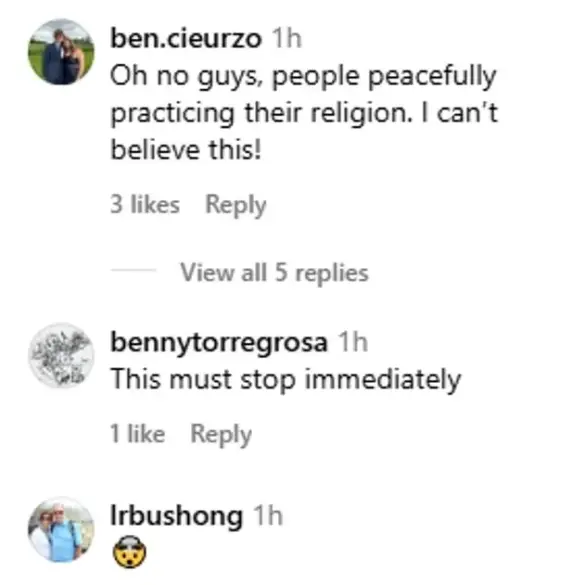Click the bennytorregrosa username
Screen dimensions: 585x585
pyautogui.click(x=219, y=342)
